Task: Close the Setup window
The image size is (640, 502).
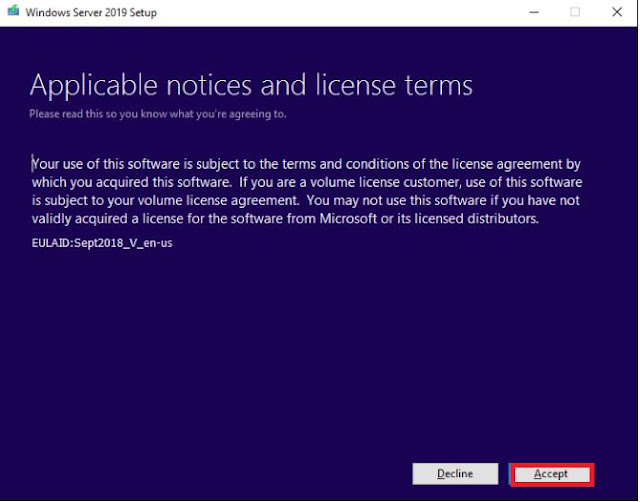Action: coord(617,12)
